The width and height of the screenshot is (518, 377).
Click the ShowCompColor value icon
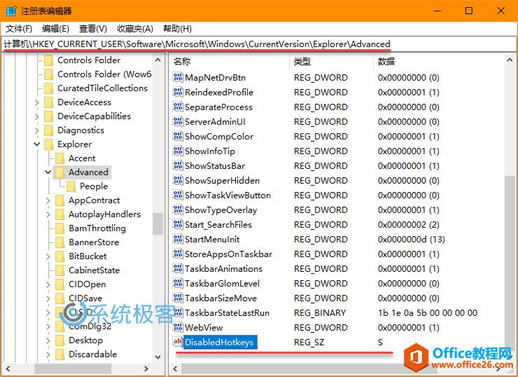tap(178, 136)
